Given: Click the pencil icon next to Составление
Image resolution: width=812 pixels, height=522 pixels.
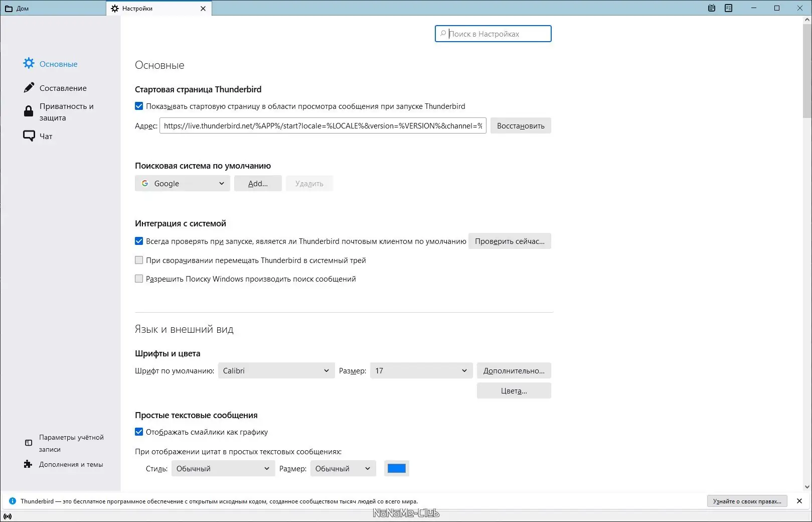Looking at the screenshot, I should (29, 87).
